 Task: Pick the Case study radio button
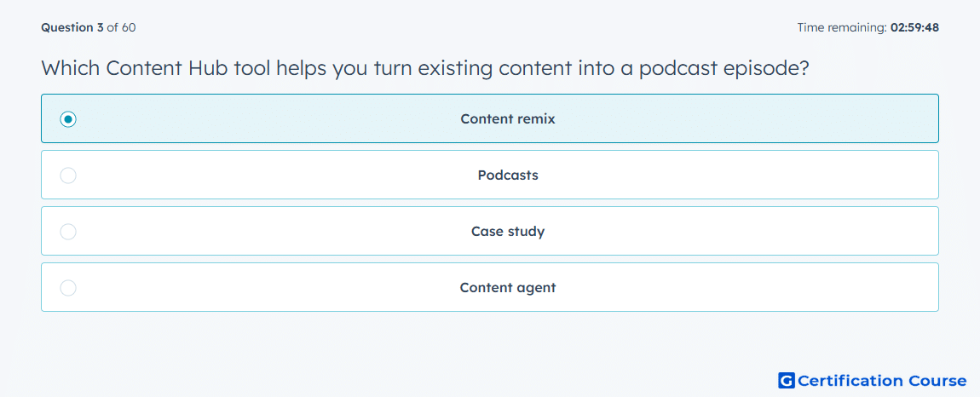[x=68, y=232]
